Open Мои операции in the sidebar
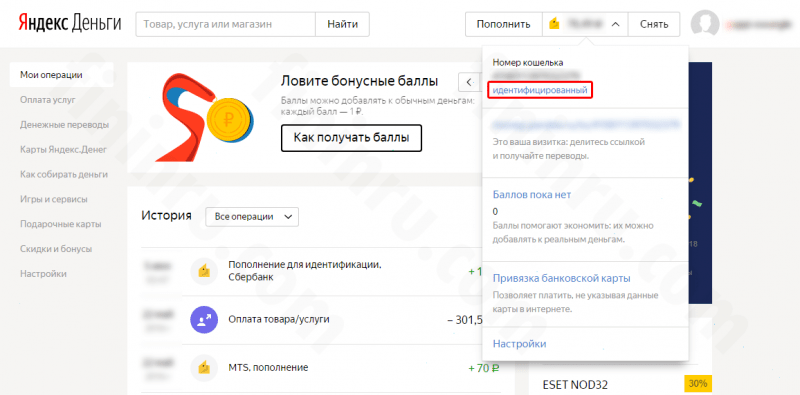 61,75
